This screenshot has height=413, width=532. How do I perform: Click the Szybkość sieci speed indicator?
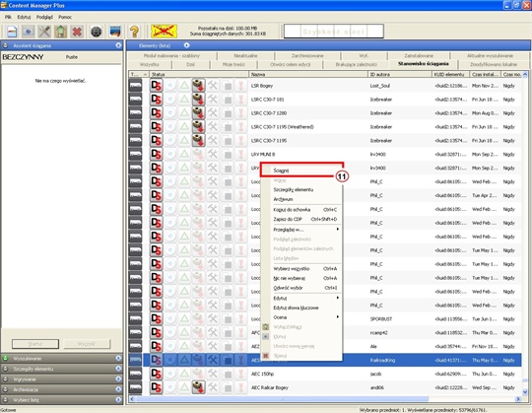334,32
